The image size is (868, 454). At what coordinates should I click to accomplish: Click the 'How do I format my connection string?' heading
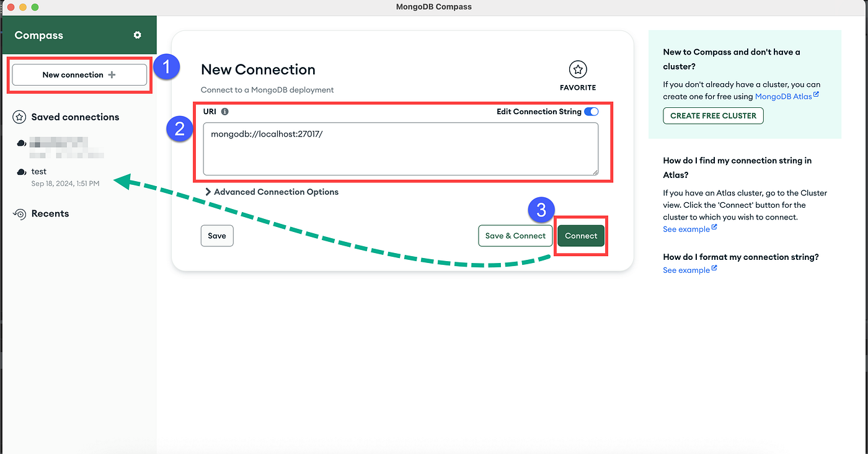(x=741, y=257)
